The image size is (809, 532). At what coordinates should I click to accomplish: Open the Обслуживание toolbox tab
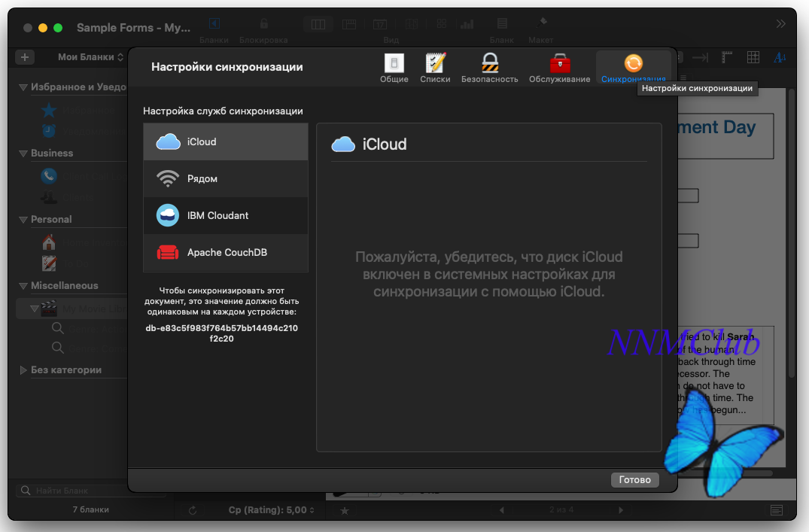point(559,68)
